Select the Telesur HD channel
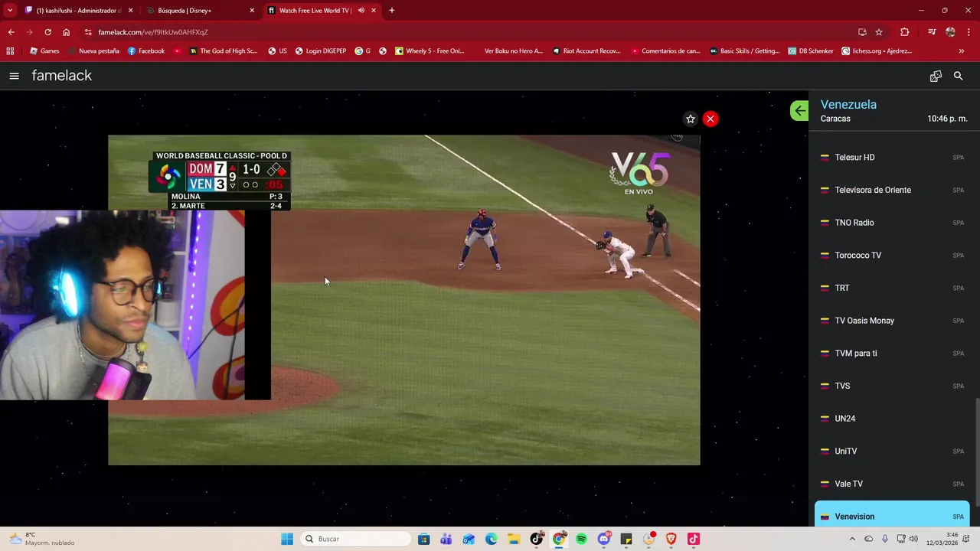 pyautogui.click(x=892, y=157)
